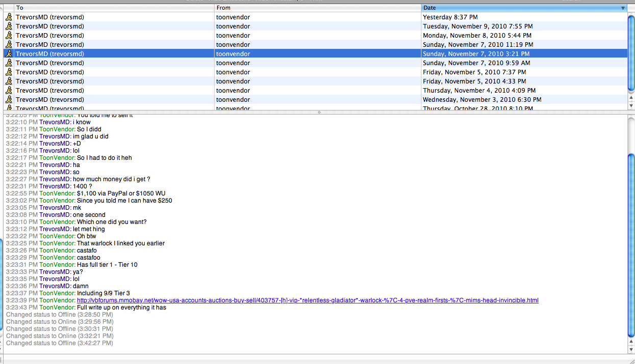The width and height of the screenshot is (635, 364).
Task: Select the Sunday November 7 9:59 AM log
Action: pyautogui.click(x=315, y=63)
